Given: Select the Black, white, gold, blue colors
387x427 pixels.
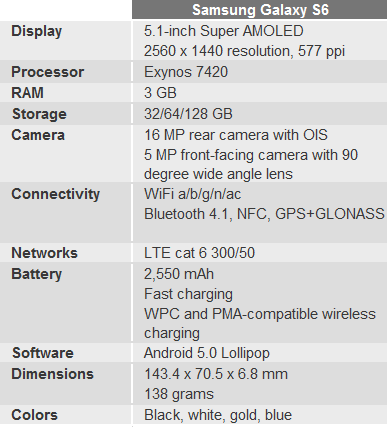Looking at the screenshot, I should pos(218,415).
